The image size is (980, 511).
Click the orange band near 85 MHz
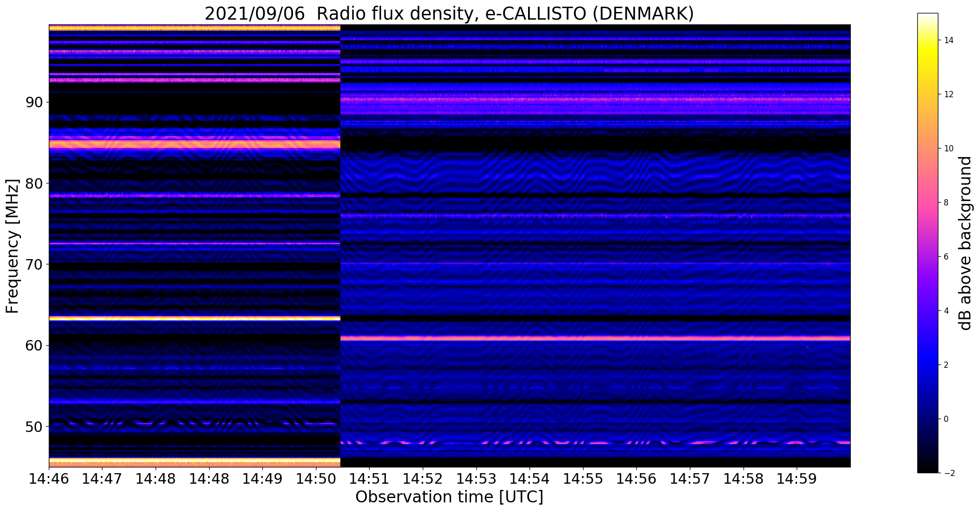click(194, 144)
